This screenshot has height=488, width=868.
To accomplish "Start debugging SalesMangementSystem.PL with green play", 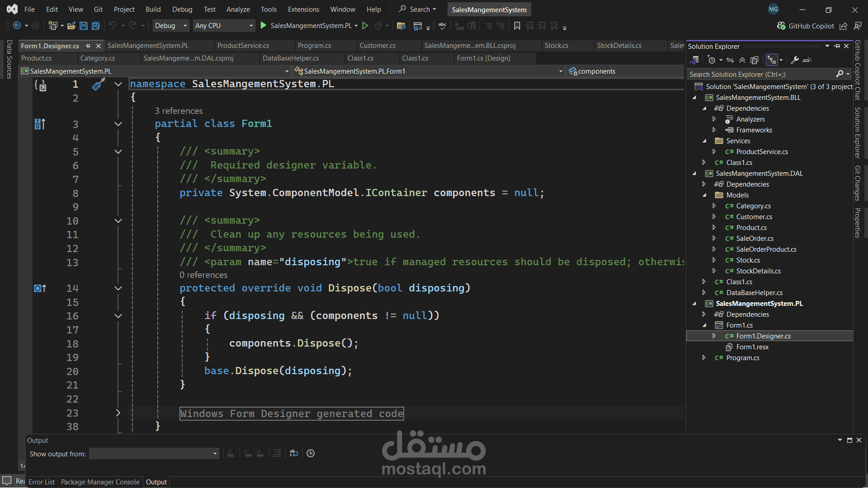I will (x=264, y=26).
